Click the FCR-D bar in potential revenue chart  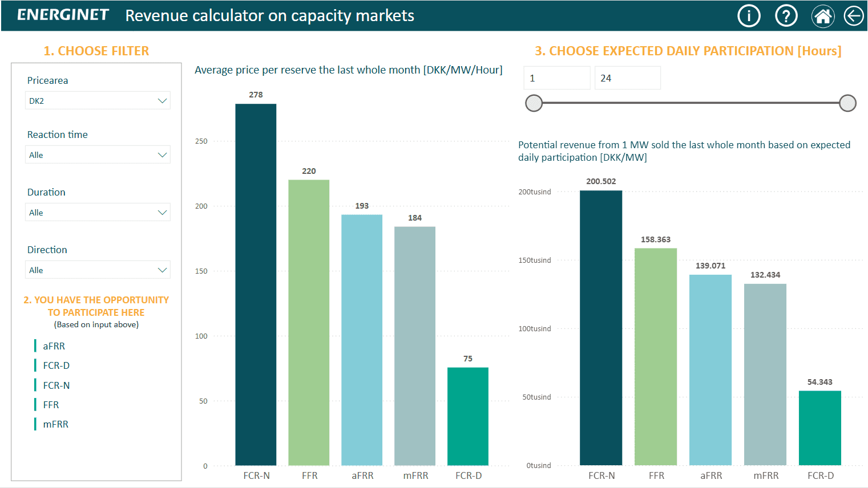[819, 428]
